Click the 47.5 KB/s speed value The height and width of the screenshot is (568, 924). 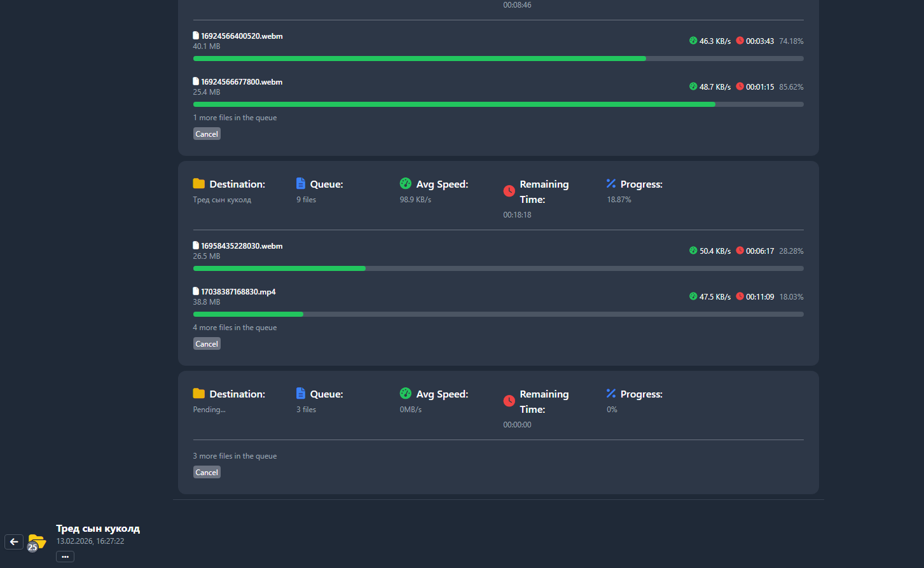pos(715,297)
